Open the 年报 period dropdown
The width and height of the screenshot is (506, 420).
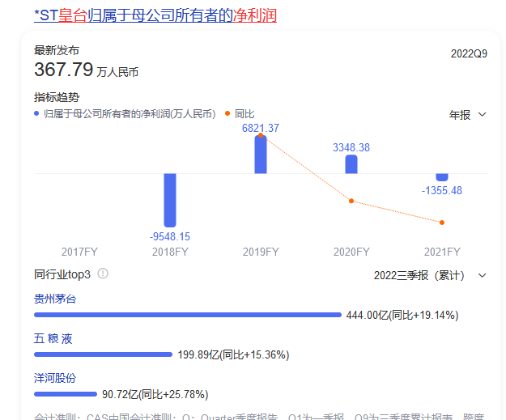click(467, 114)
